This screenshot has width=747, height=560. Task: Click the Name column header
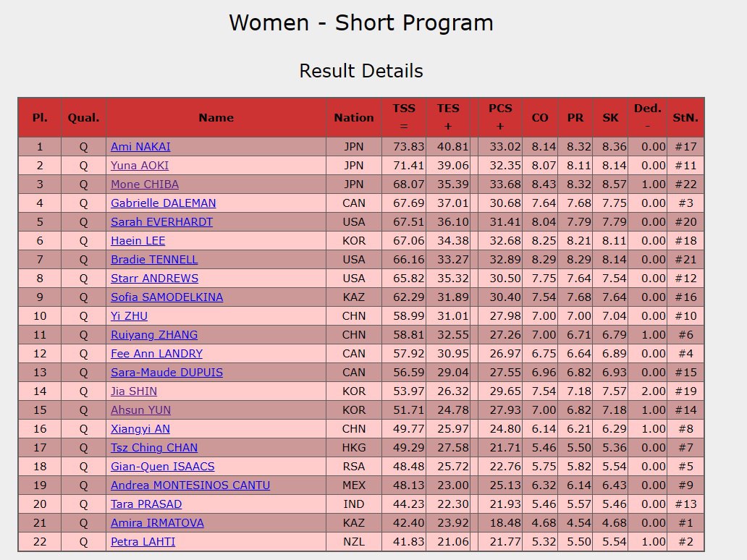[x=216, y=117]
